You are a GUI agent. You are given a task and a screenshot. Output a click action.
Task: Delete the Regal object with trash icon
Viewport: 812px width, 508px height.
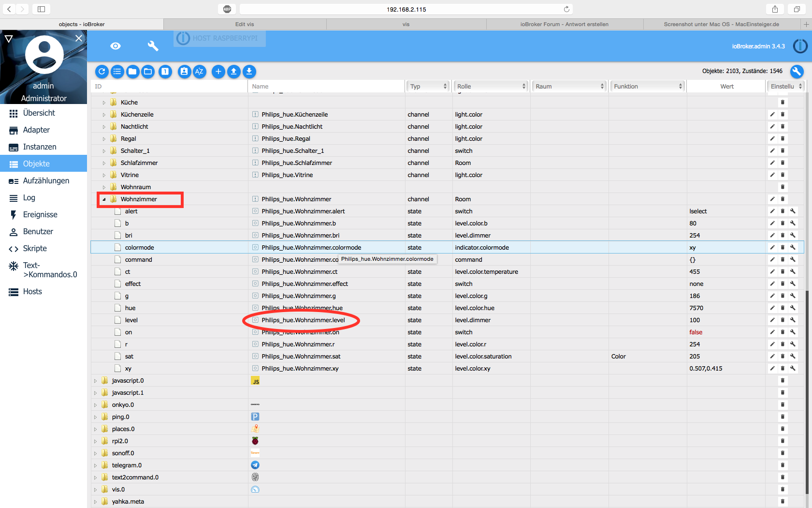(x=783, y=139)
